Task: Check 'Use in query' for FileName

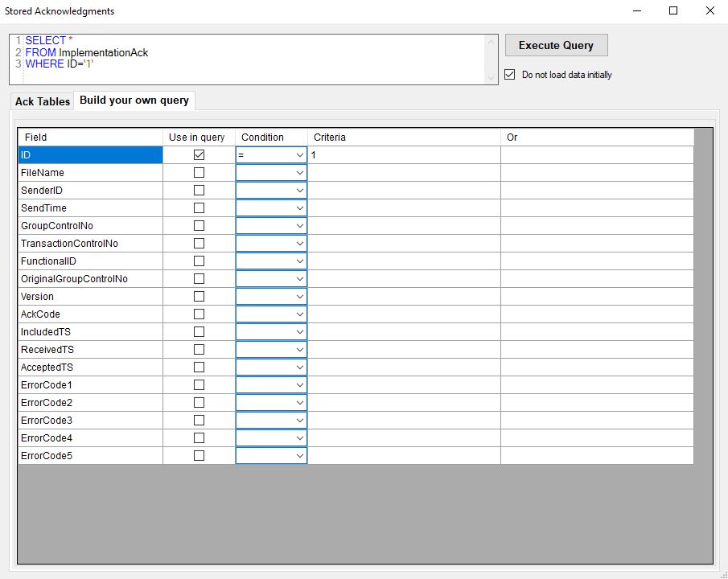Action: 199,172
